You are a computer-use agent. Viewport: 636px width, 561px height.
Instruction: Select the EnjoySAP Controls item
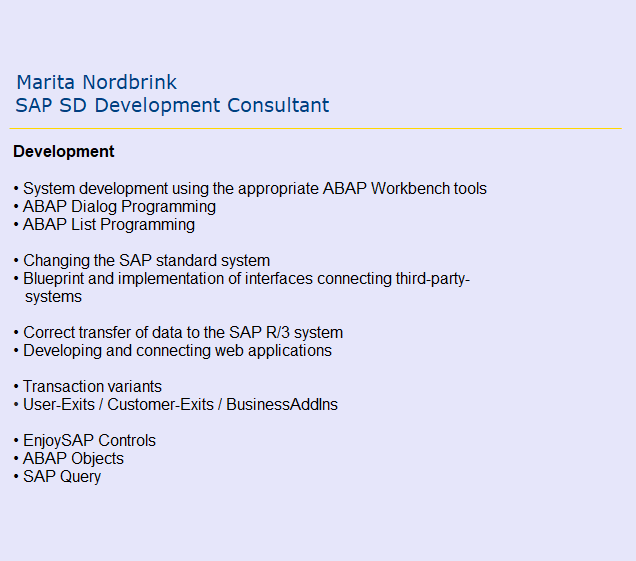(89, 440)
